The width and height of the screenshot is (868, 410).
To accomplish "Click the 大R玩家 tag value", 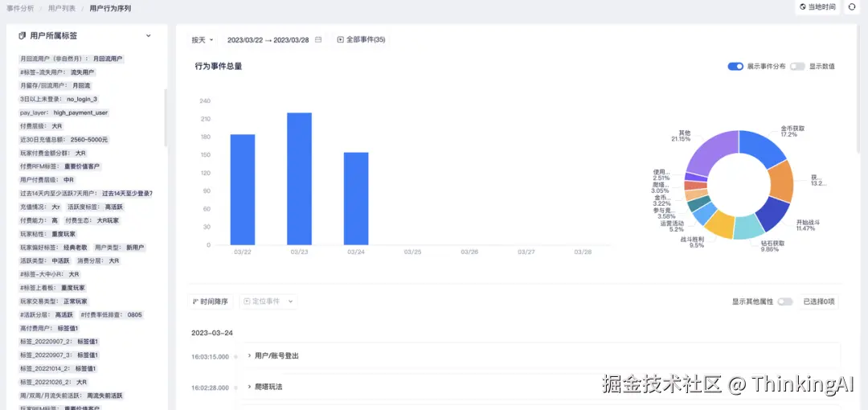I will 108,220.
